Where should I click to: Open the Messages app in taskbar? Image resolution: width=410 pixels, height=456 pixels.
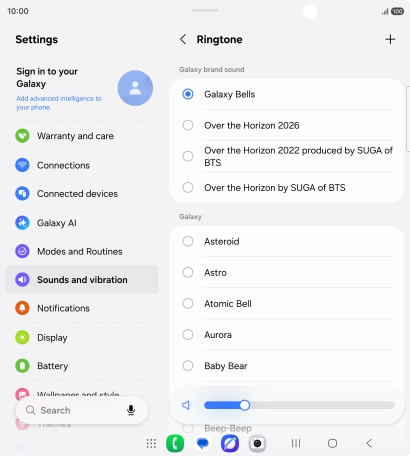click(x=202, y=443)
